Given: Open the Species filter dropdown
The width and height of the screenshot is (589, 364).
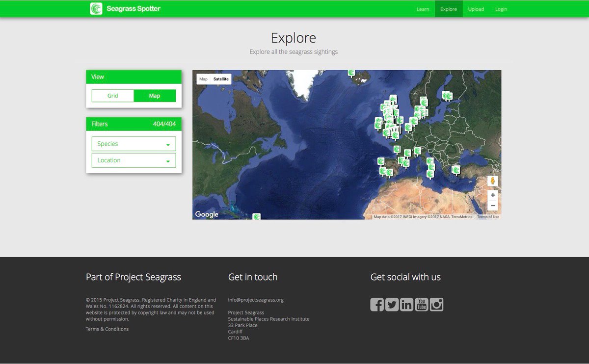Looking at the screenshot, I should coord(134,144).
